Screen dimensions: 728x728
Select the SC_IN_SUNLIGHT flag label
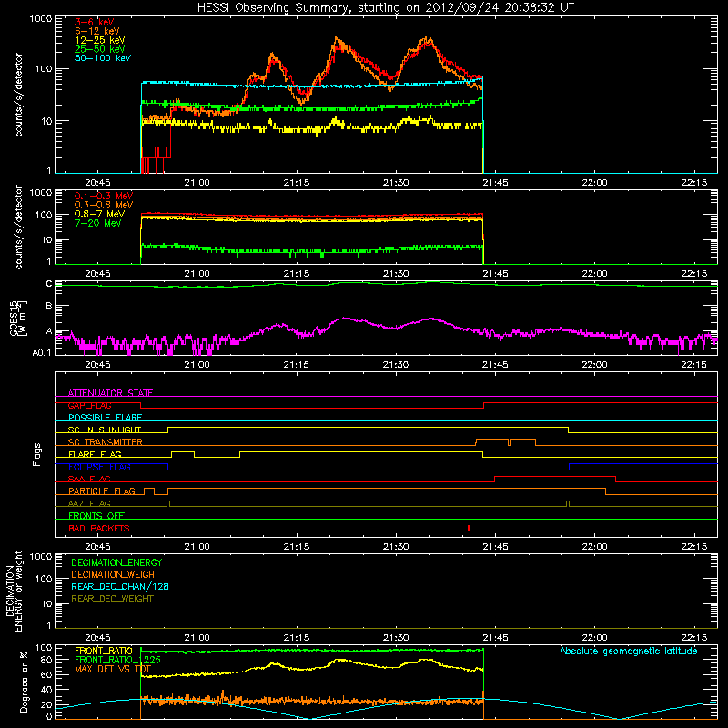click(105, 430)
